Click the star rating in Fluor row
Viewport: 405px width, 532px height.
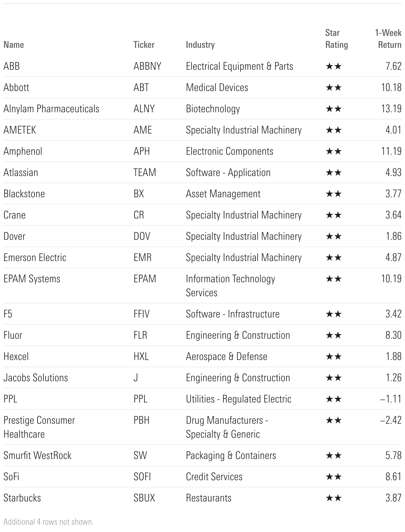pos(334,335)
